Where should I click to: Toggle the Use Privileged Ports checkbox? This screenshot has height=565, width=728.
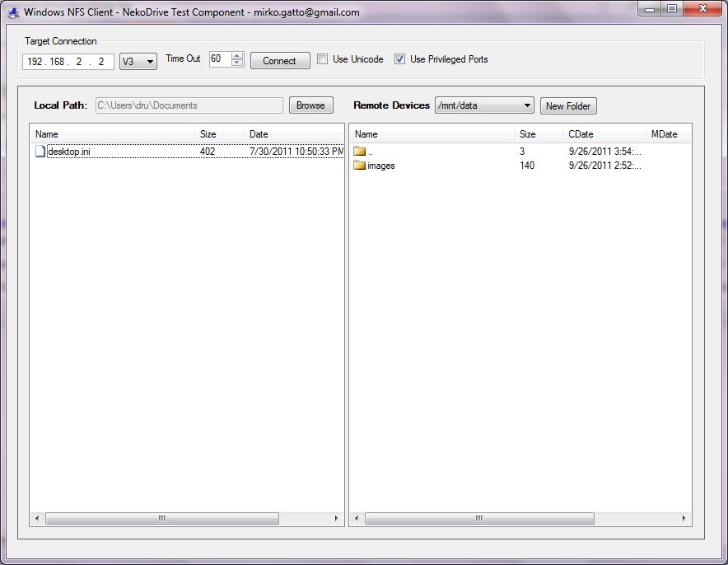coord(399,59)
